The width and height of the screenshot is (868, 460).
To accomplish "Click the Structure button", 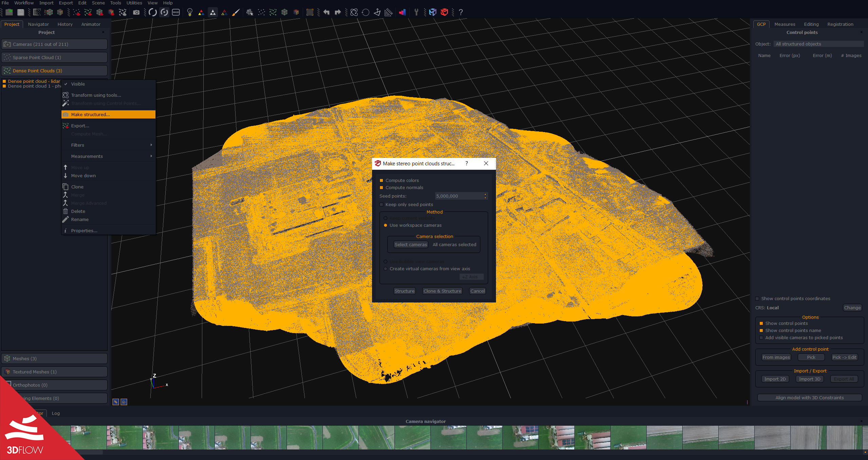I will [404, 291].
